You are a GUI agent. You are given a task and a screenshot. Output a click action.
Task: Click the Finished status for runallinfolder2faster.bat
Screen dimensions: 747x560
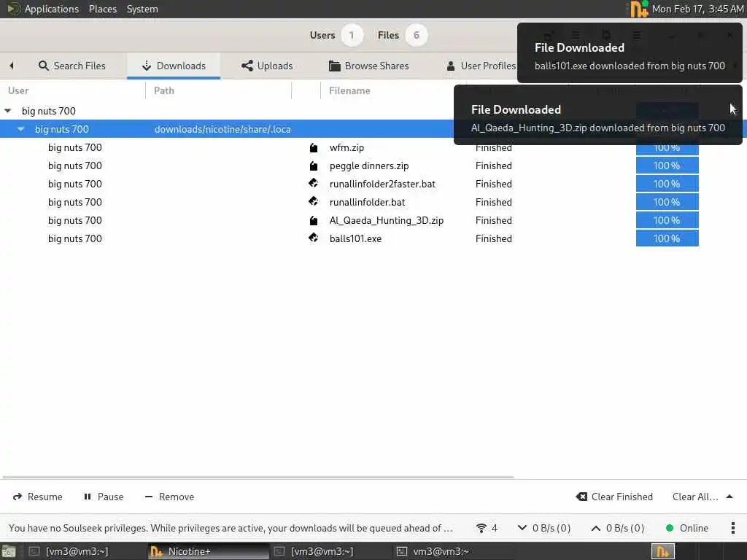[x=494, y=184]
